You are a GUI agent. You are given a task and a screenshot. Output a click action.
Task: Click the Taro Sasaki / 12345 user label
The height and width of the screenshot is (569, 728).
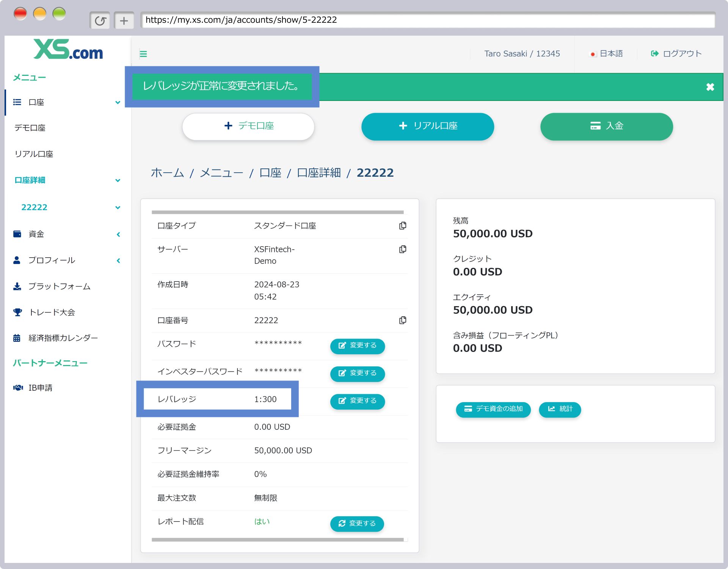point(522,54)
